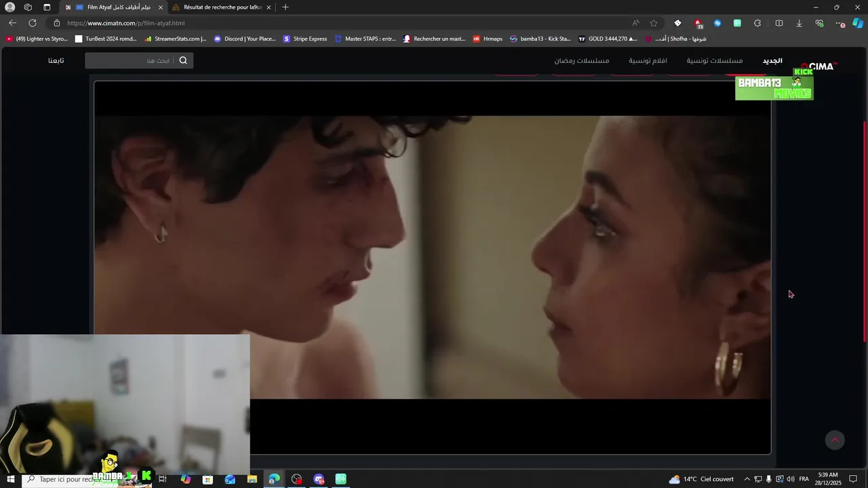Open the notification center icon
The width and height of the screenshot is (868, 488).
tap(853, 479)
